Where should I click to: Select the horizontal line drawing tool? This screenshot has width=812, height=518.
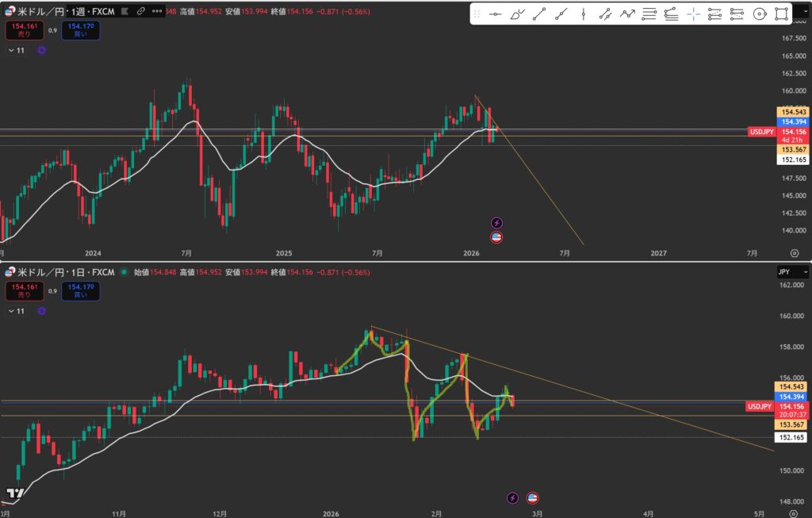[496, 13]
